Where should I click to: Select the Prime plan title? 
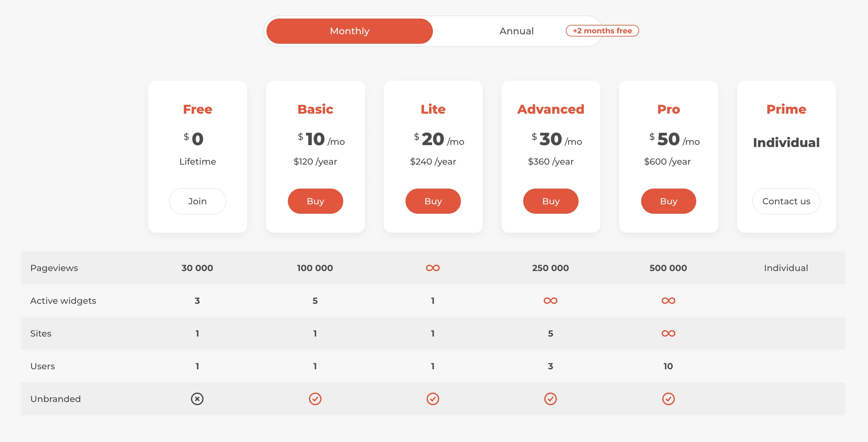pyautogui.click(x=786, y=109)
